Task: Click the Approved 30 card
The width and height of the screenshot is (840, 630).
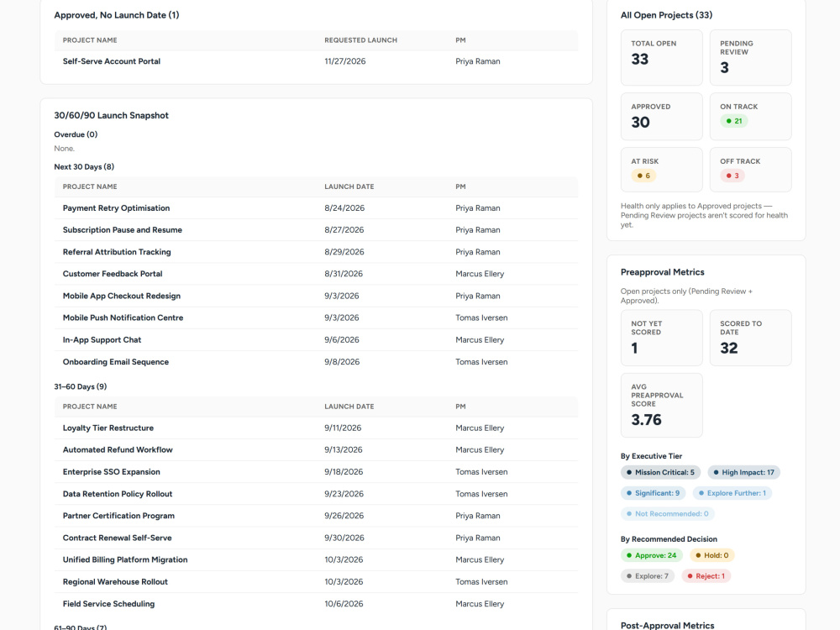Action: point(662,116)
